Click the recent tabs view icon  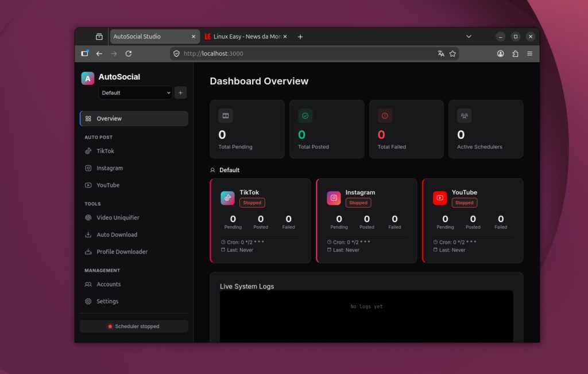coord(99,36)
